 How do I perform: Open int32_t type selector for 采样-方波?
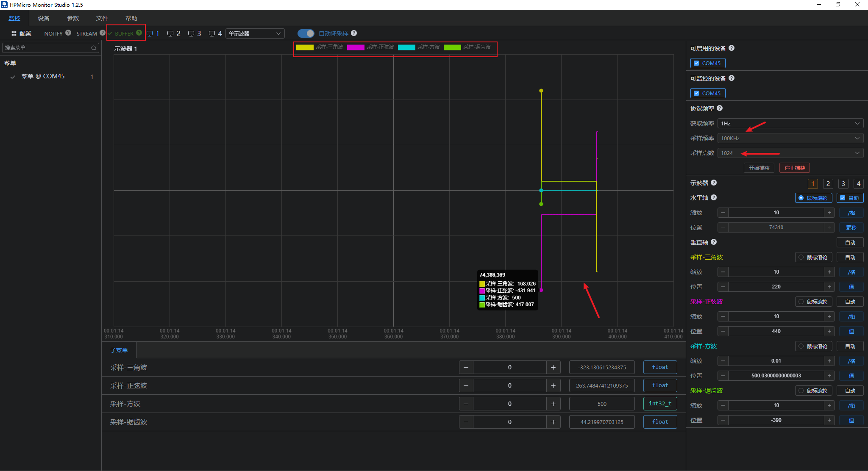(660, 404)
